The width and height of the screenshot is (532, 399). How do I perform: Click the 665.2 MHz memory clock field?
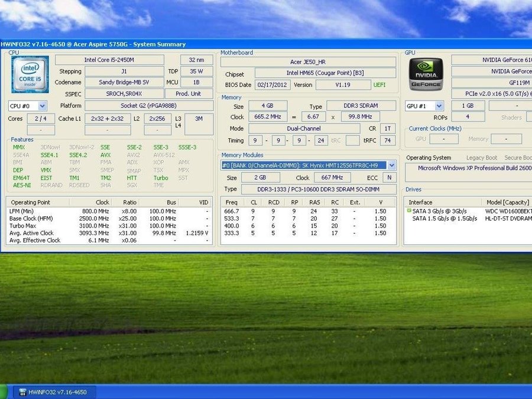pyautogui.click(x=268, y=116)
